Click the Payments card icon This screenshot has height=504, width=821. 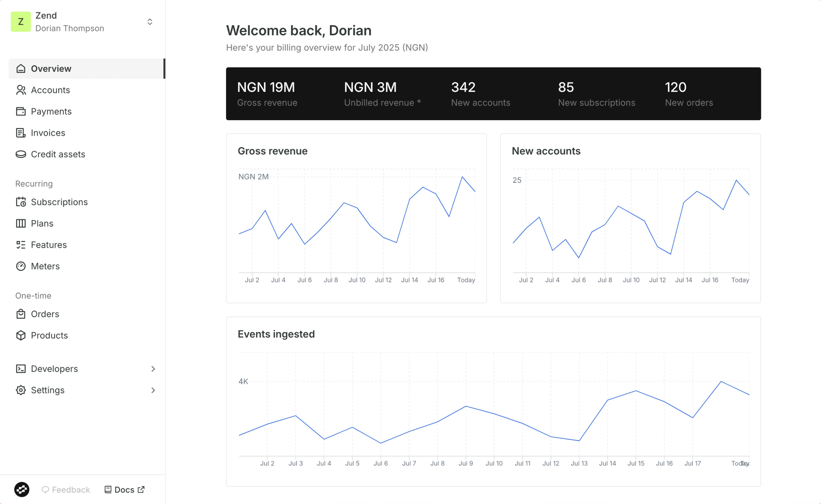coord(21,111)
